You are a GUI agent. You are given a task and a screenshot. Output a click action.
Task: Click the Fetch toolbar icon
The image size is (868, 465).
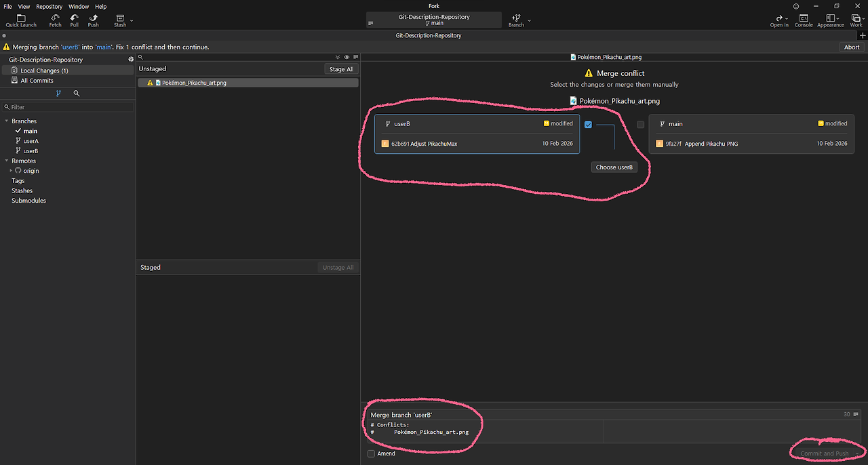(55, 20)
